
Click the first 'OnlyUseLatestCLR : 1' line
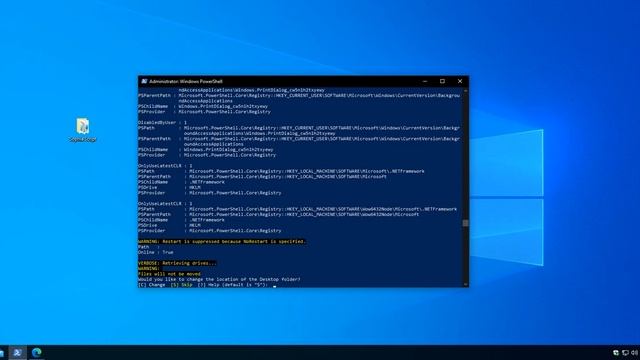coord(165,166)
